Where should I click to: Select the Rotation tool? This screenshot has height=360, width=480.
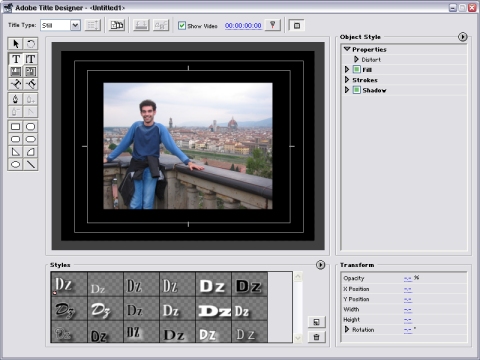point(30,44)
